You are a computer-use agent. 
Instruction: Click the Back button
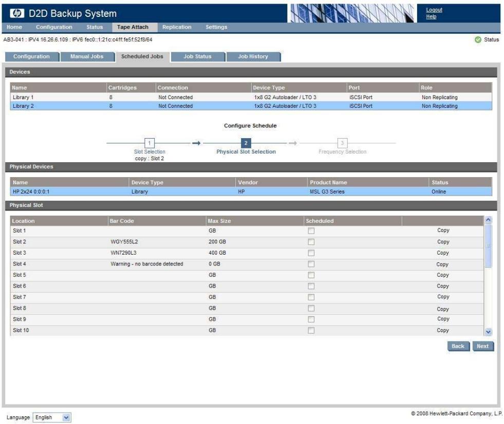click(x=458, y=346)
